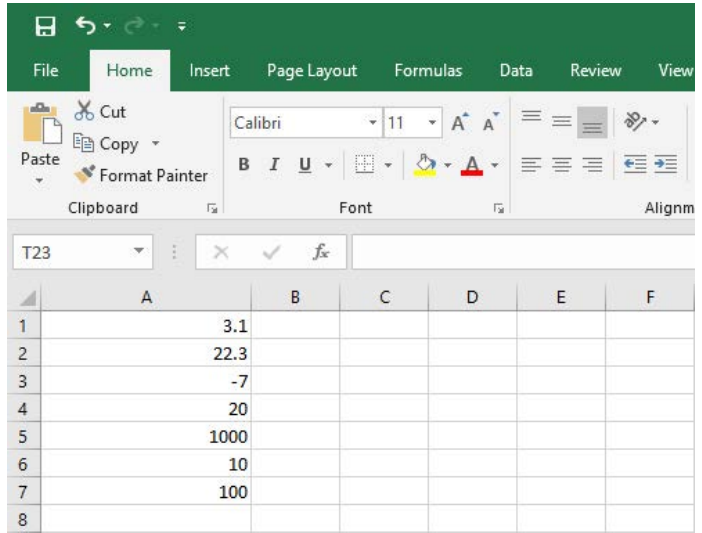The height and width of the screenshot is (533, 702).
Task: Select cell containing -7
Action: coord(146,381)
